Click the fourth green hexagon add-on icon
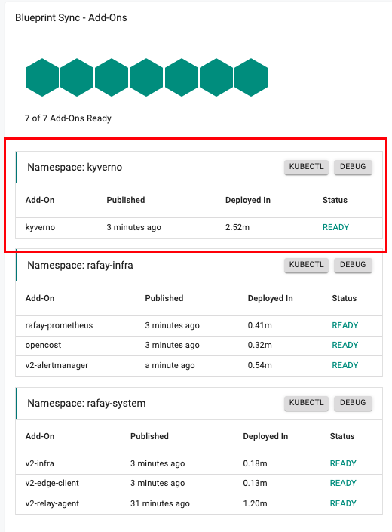Image resolution: width=392 pixels, height=532 pixels. click(146, 78)
